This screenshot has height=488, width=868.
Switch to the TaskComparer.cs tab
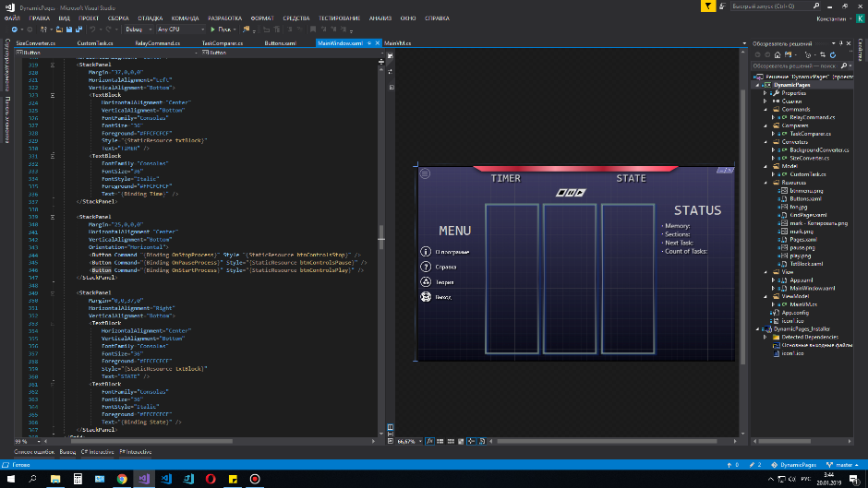pyautogui.click(x=222, y=42)
